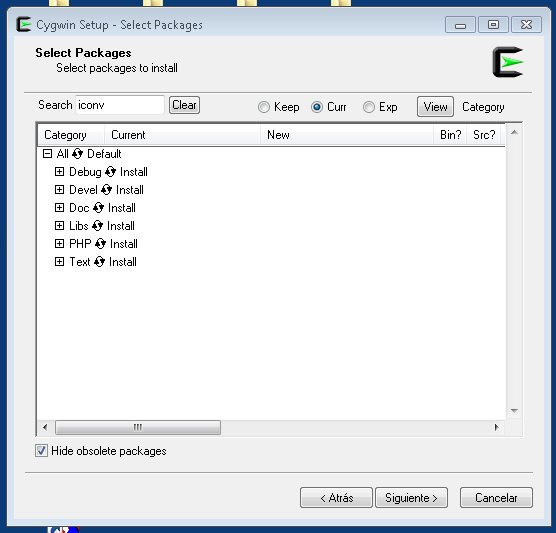556x533 pixels.
Task: Click the Clear search button
Action: click(x=184, y=105)
